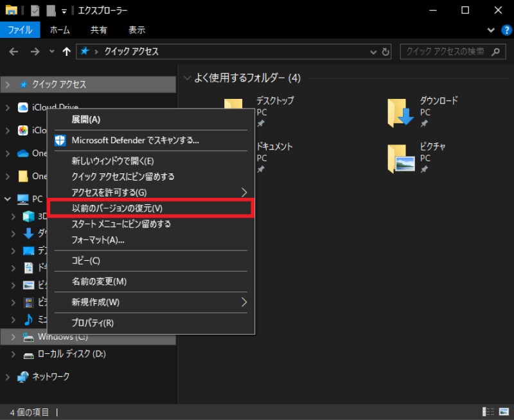The width and height of the screenshot is (514, 420).
Task: Click the Properties quick access toolbar icon
Action: point(35,10)
